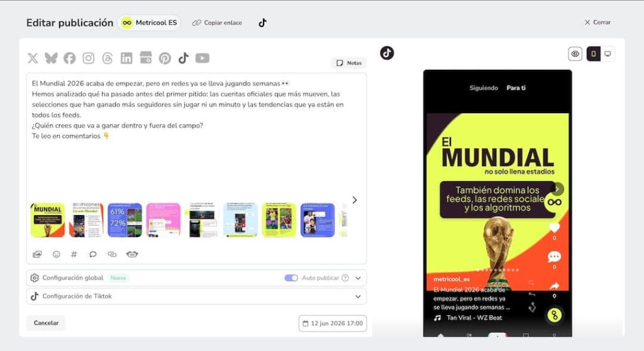This screenshot has width=644, height=351.
Task: Click the yellow music disc in preview
Action: 555,315
